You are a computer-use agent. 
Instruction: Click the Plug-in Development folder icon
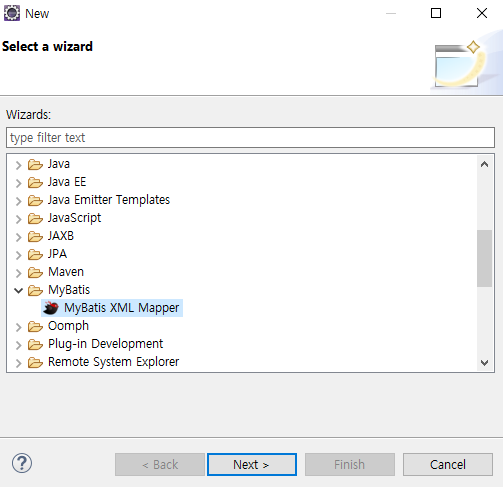35,344
